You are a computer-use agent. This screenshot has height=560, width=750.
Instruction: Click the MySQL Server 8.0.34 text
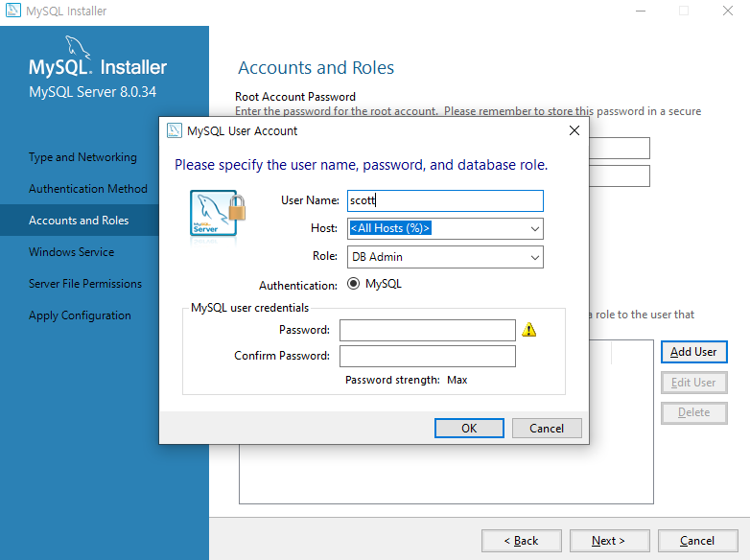92,92
